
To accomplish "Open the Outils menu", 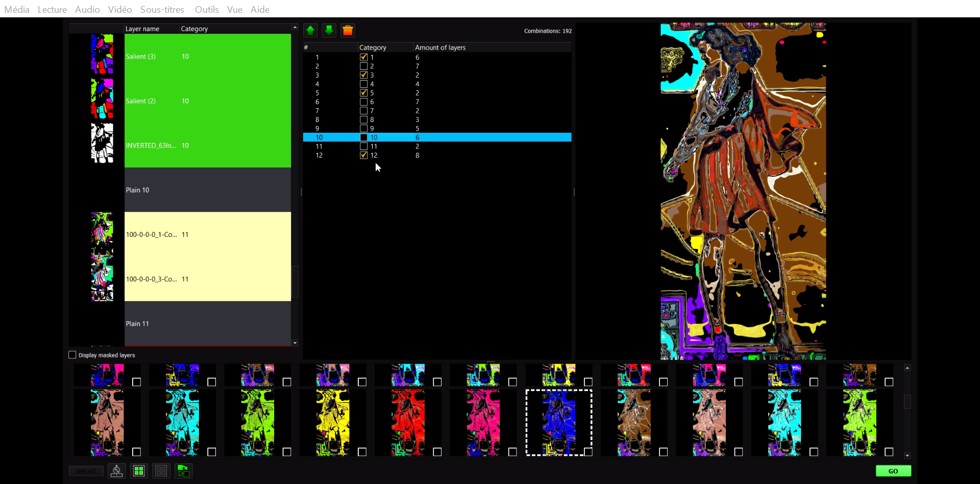I will [x=207, y=9].
